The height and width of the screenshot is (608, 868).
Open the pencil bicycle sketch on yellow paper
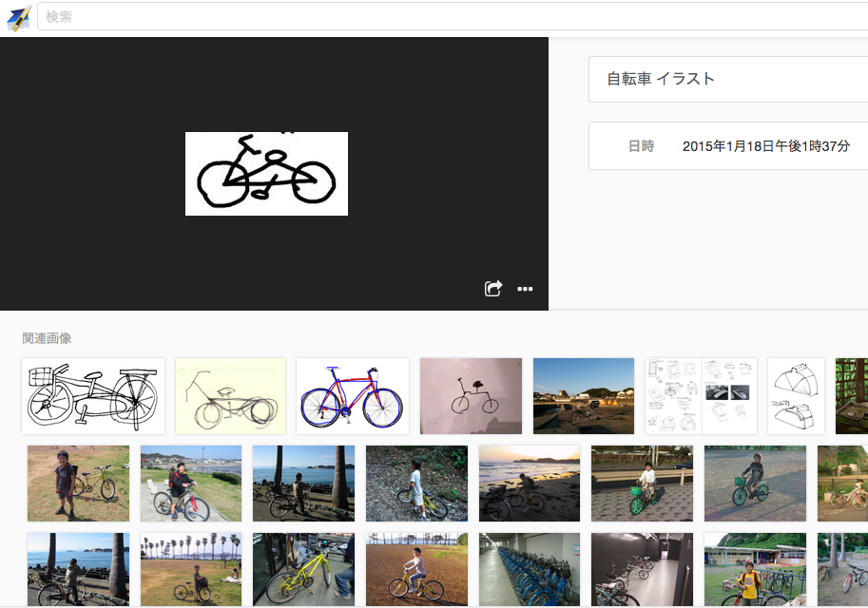pos(230,396)
